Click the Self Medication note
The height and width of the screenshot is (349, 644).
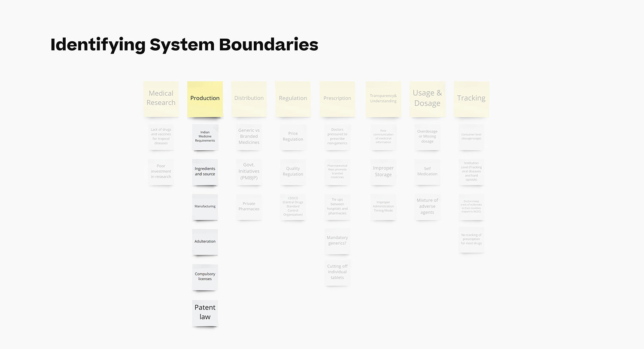(427, 171)
